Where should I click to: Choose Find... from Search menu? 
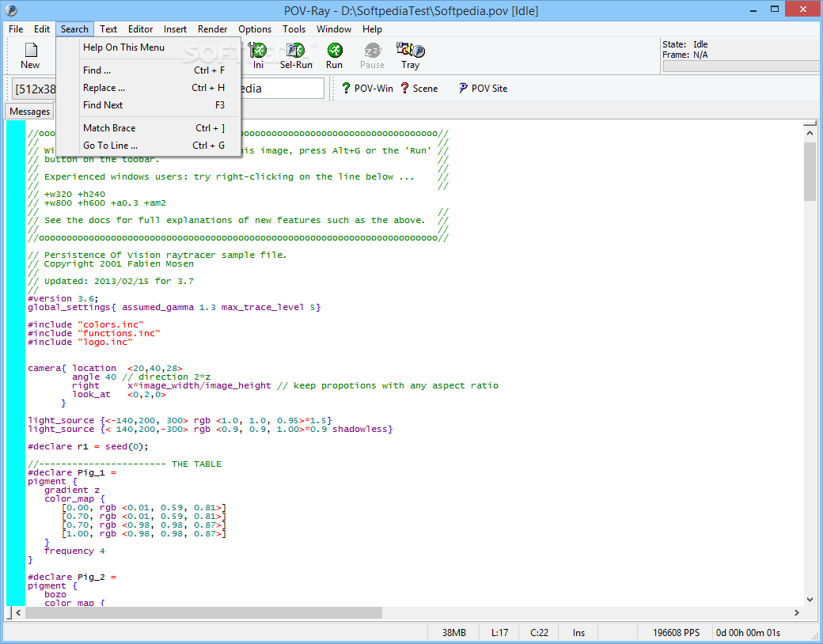point(149,70)
